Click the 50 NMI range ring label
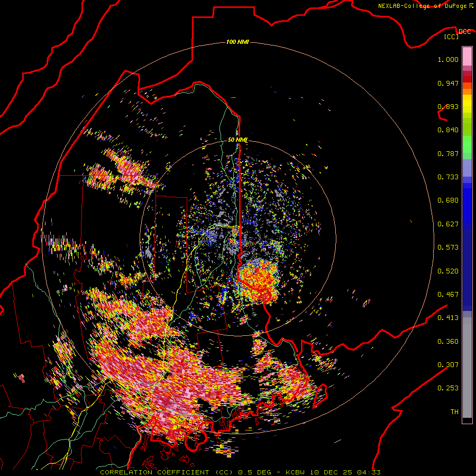476x476 pixels. click(x=237, y=140)
